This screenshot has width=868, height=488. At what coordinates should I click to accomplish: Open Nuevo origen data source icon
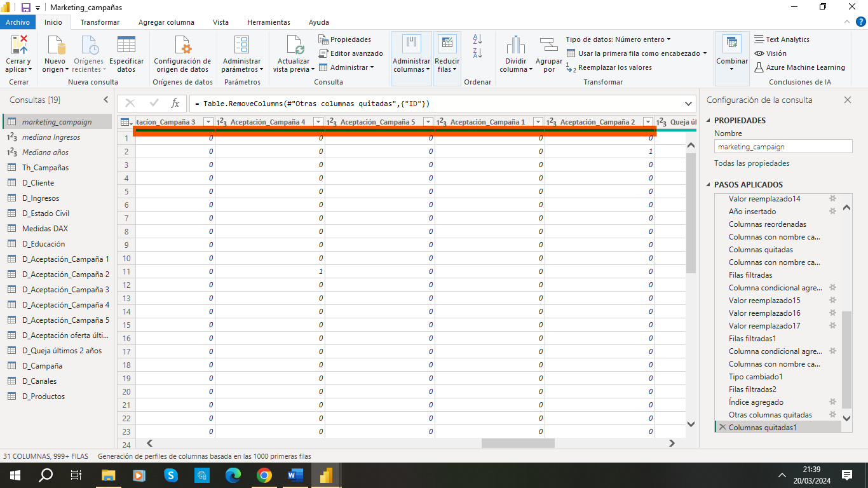56,46
